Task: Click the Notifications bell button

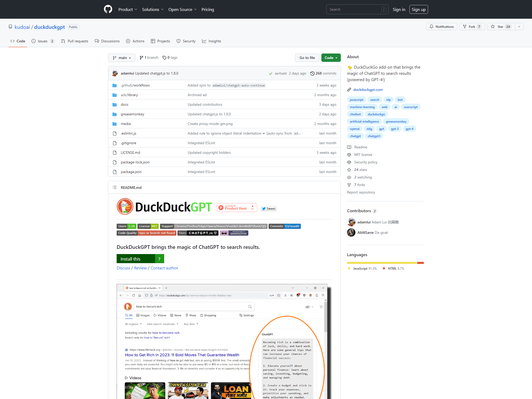Action: (x=441, y=26)
